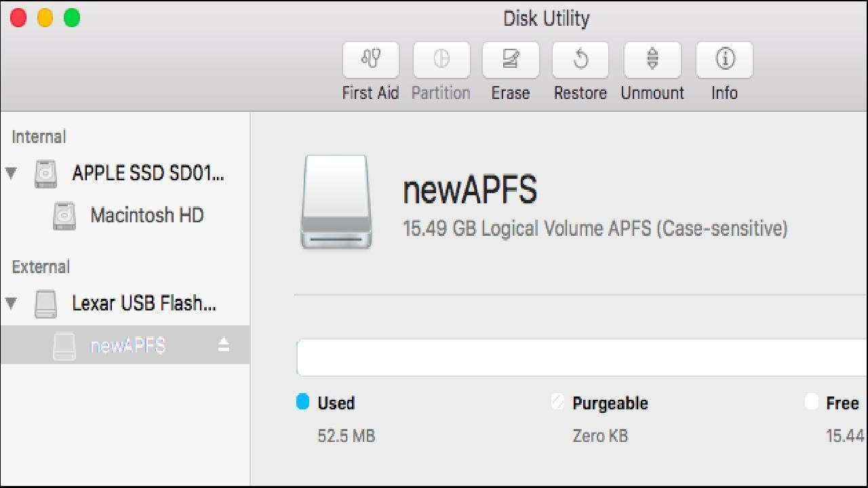868x488 pixels.
Task: Click the large newAPFS drive icon
Action: pos(336,202)
